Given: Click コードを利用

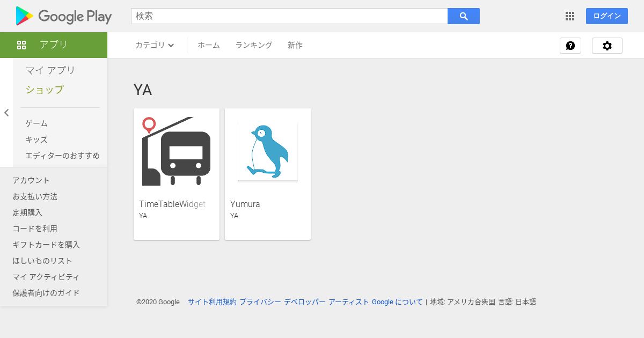Looking at the screenshot, I should click(35, 229).
